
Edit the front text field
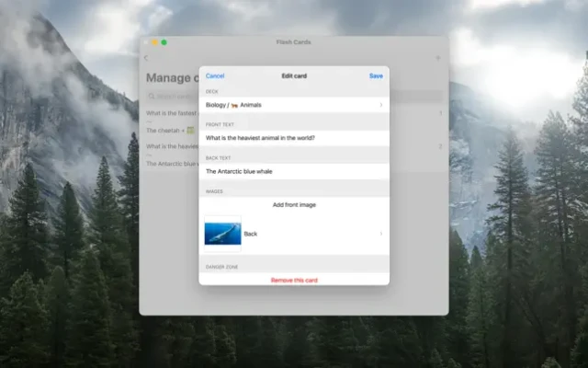click(294, 138)
